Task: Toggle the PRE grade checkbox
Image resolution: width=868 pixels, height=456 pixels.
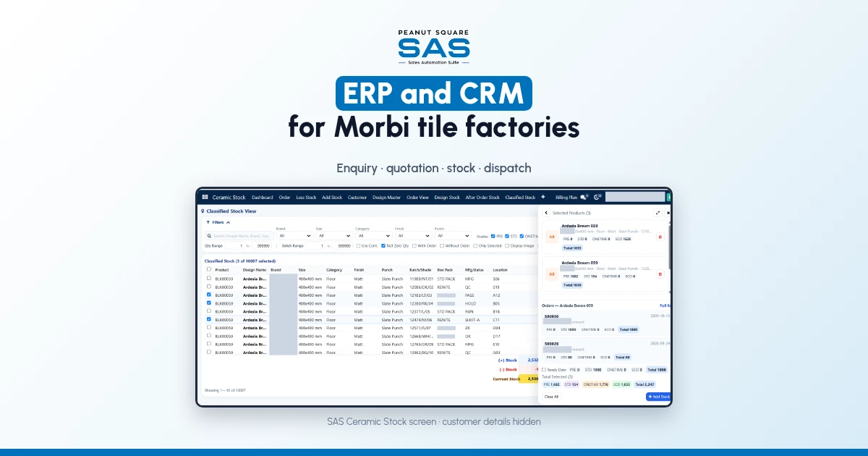Action: [493, 236]
